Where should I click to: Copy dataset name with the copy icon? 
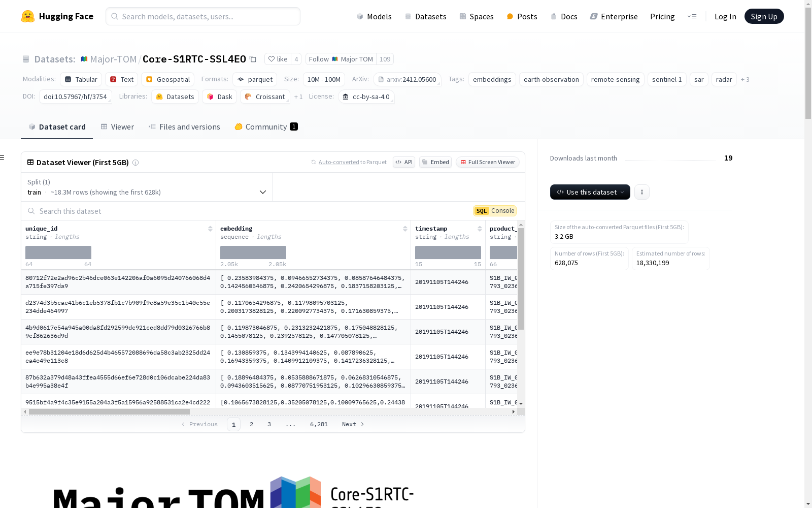point(253,59)
